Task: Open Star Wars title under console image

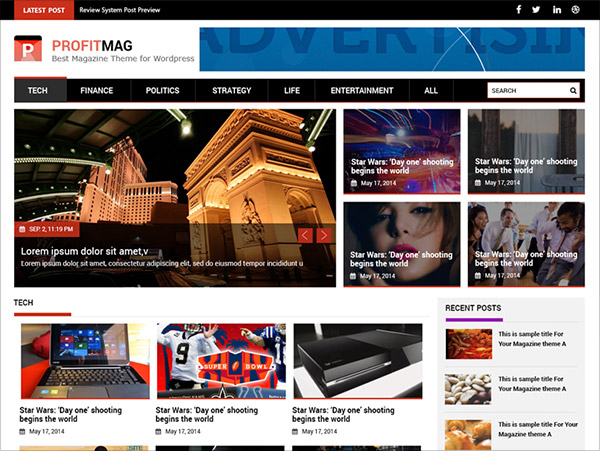Action: tap(343, 414)
